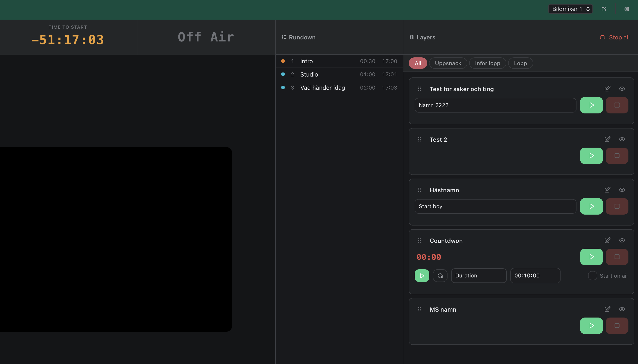Edit the Countdwon layer

(x=607, y=241)
